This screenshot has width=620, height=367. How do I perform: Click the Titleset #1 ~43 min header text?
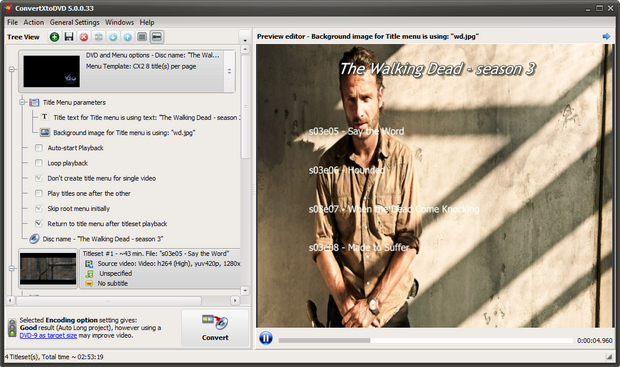[156, 253]
